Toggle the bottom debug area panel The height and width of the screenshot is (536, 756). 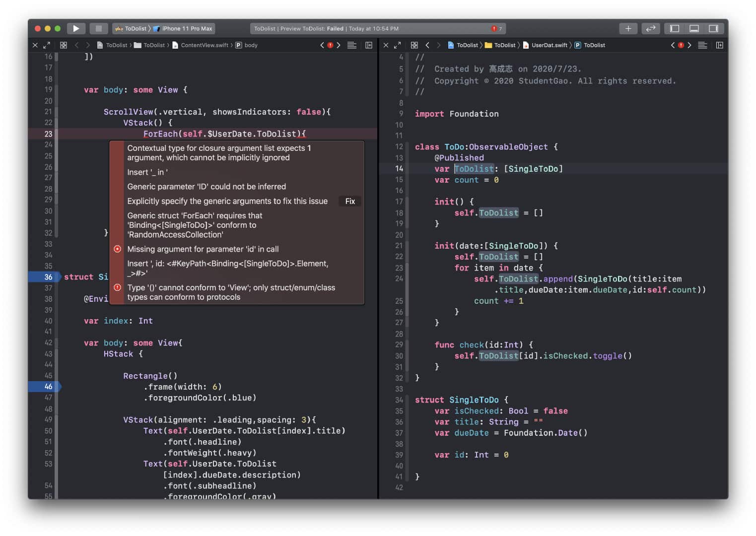pyautogui.click(x=694, y=29)
